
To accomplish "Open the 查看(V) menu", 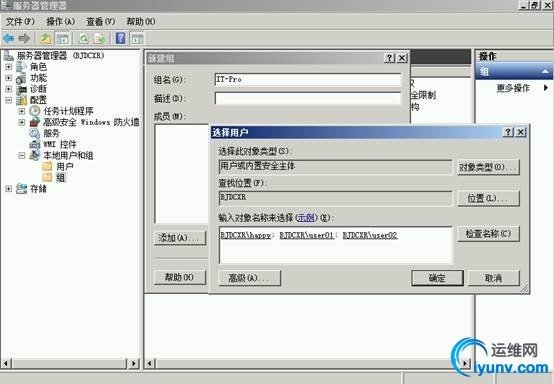I will click(101, 22).
